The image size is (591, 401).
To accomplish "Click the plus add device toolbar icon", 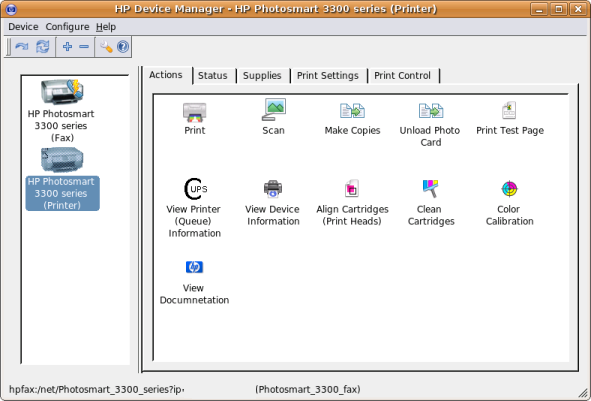I will [67, 47].
